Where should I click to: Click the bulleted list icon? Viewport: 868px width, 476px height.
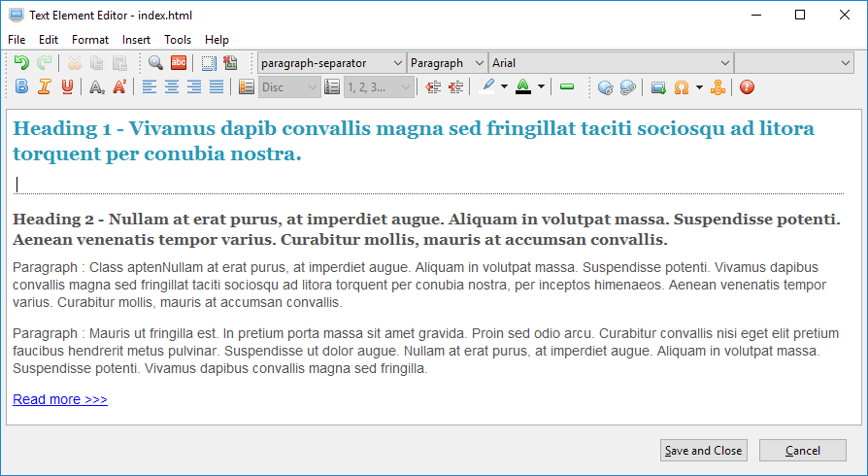247,87
